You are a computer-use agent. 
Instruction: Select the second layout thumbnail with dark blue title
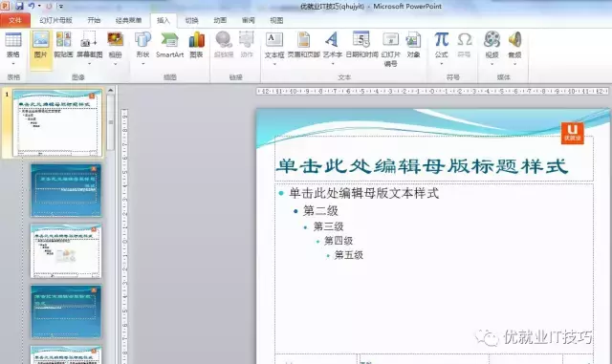(x=66, y=190)
